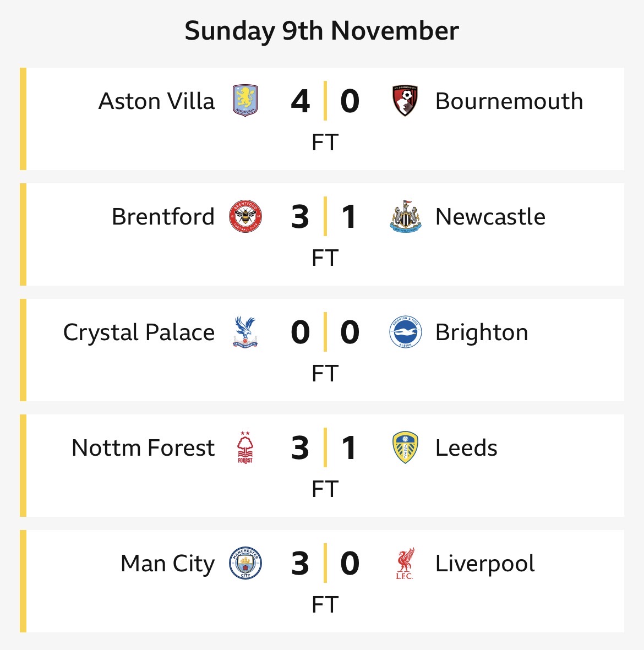Image resolution: width=644 pixels, height=650 pixels.
Task: Click the Leeds club crest
Action: click(405, 448)
